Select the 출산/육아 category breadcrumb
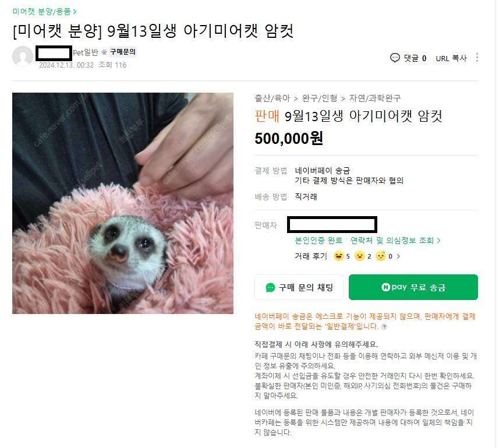Viewport: 499px width, 448px height. tap(271, 98)
